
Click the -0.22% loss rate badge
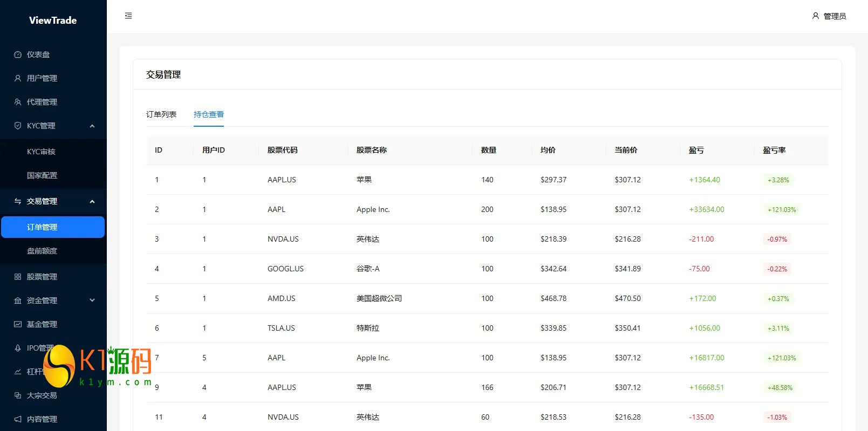click(x=777, y=269)
